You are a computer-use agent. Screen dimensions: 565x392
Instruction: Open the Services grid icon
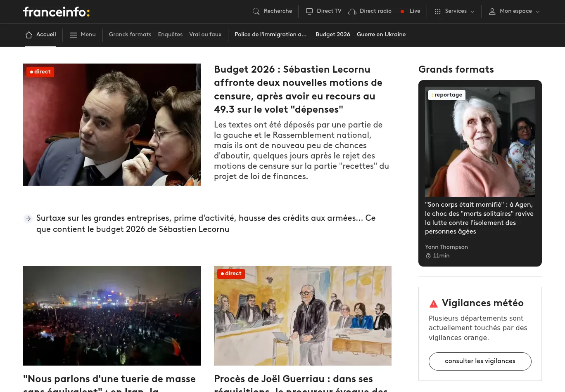(x=438, y=11)
